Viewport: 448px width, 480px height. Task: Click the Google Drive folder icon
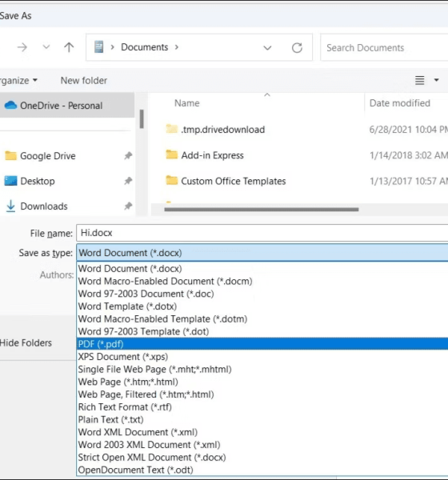tap(10, 155)
